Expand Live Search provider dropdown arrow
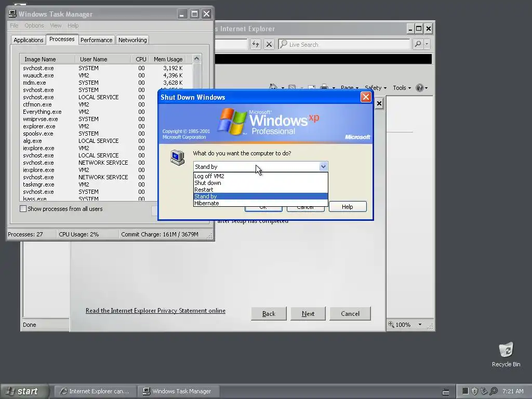 [x=427, y=44]
